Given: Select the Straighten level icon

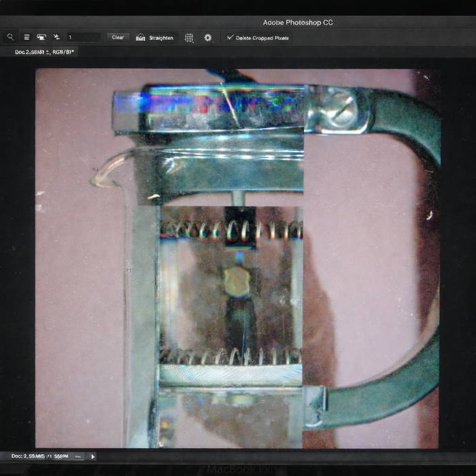Looking at the screenshot, I should tap(141, 37).
